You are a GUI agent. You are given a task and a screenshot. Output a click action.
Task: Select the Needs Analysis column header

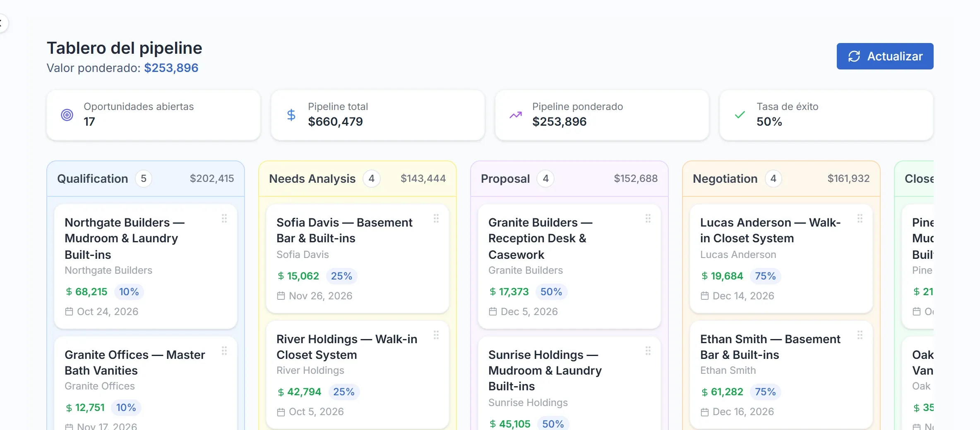point(358,179)
